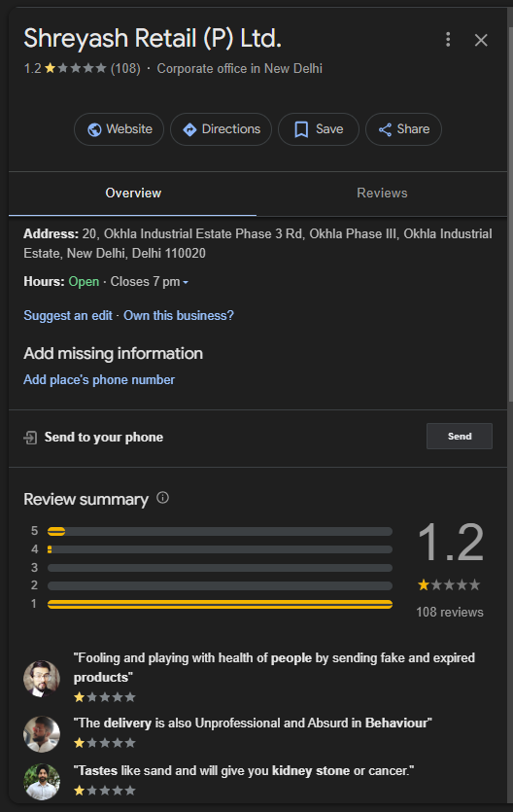513x812 pixels.
Task: Save this place with Save button
Action: coord(319,129)
